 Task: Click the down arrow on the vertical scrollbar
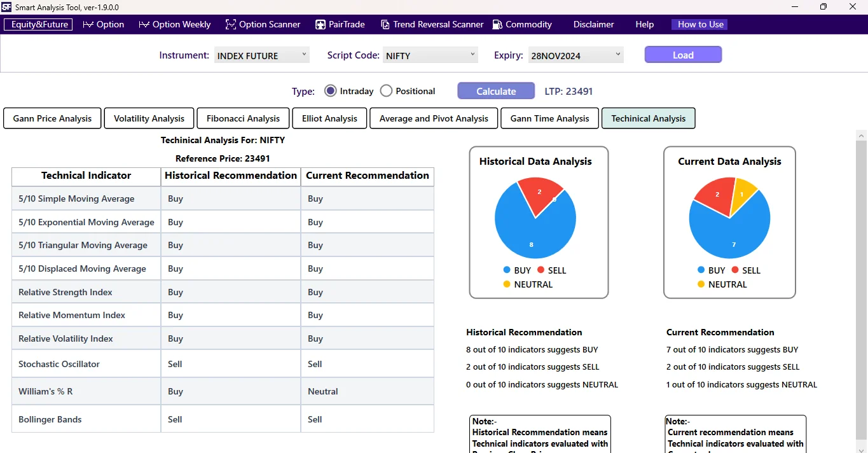pyautogui.click(x=862, y=447)
